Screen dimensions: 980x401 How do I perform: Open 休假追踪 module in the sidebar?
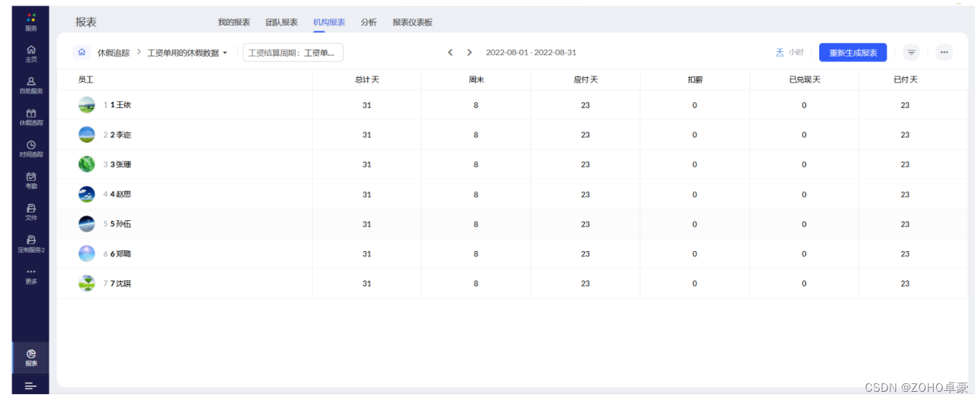coord(31,117)
